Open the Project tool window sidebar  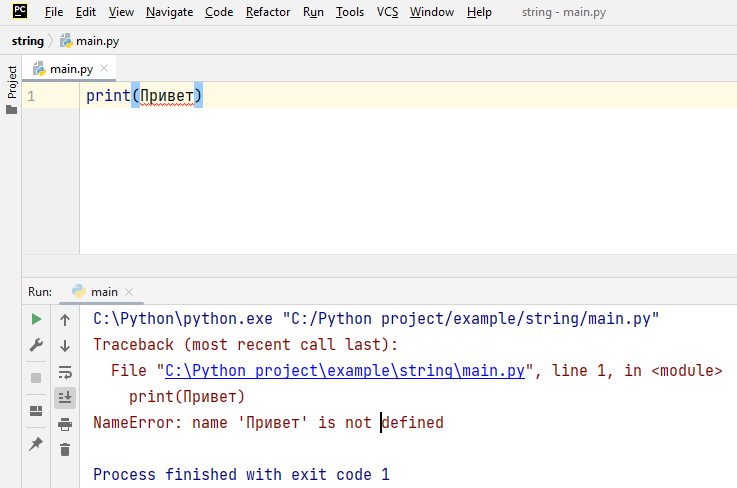point(12,83)
